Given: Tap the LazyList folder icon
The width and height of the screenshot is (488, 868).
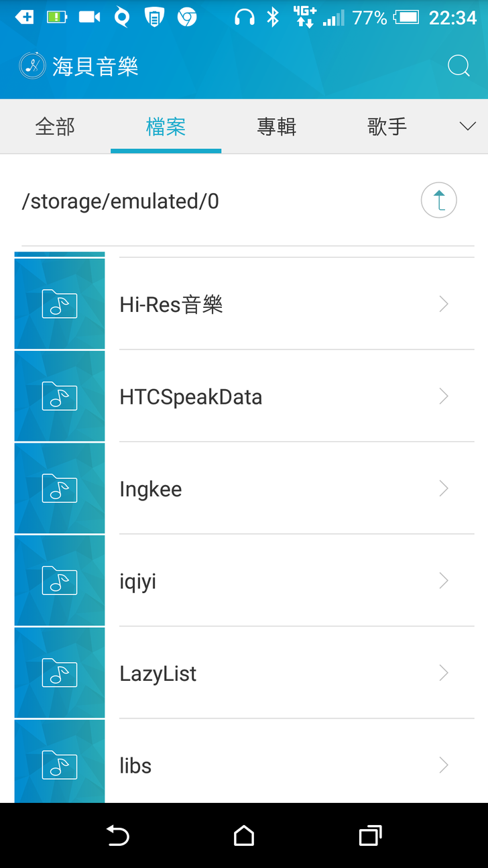Looking at the screenshot, I should tap(60, 673).
